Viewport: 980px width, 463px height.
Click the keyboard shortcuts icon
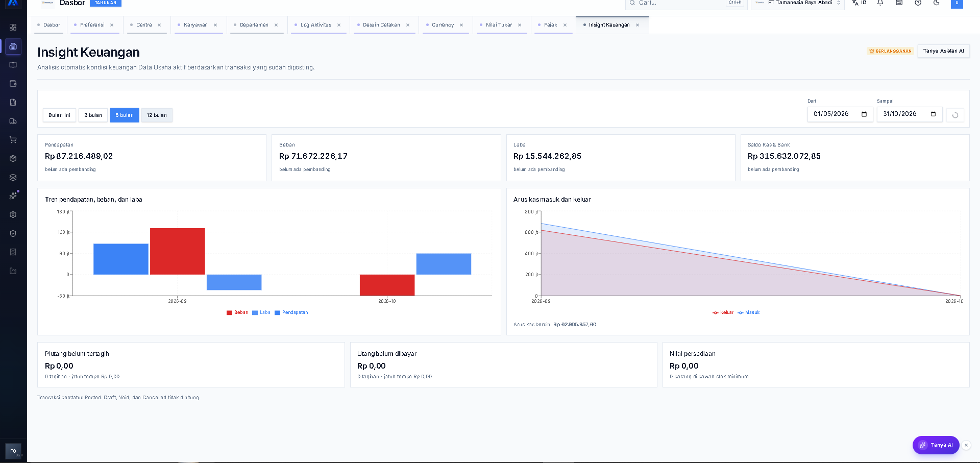(x=899, y=3)
